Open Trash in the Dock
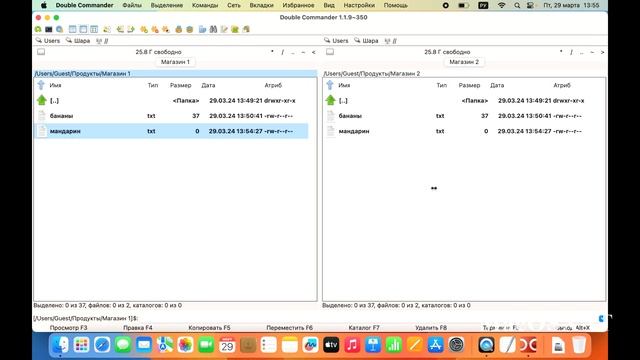The image size is (640, 360). (579, 345)
